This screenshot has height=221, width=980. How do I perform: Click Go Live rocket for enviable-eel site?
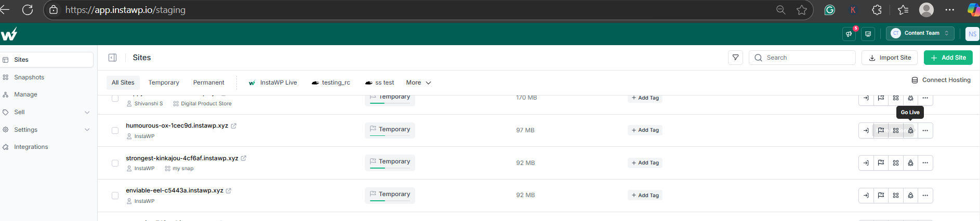tap(910, 196)
